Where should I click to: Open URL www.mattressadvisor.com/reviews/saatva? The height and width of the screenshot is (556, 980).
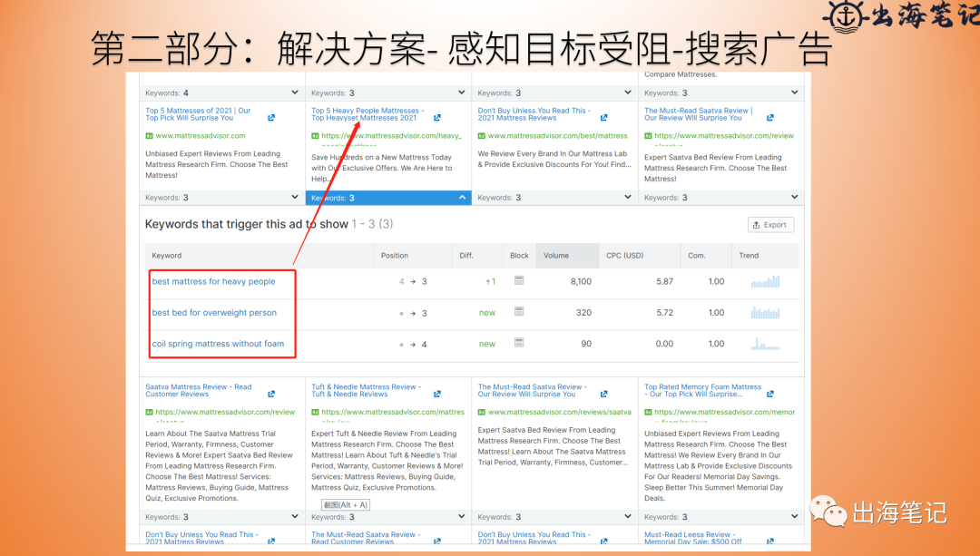tap(559, 413)
